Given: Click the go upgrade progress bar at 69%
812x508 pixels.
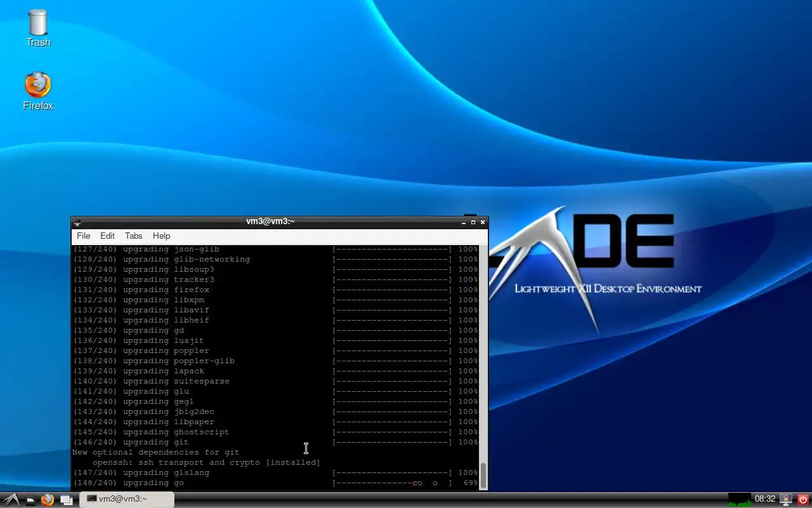Looking at the screenshot, I should [x=392, y=483].
